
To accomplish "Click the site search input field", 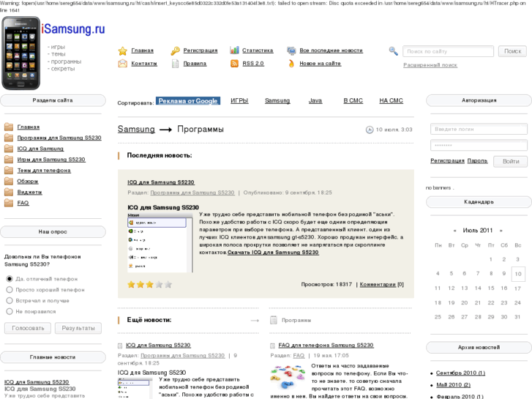I will click(x=448, y=51).
